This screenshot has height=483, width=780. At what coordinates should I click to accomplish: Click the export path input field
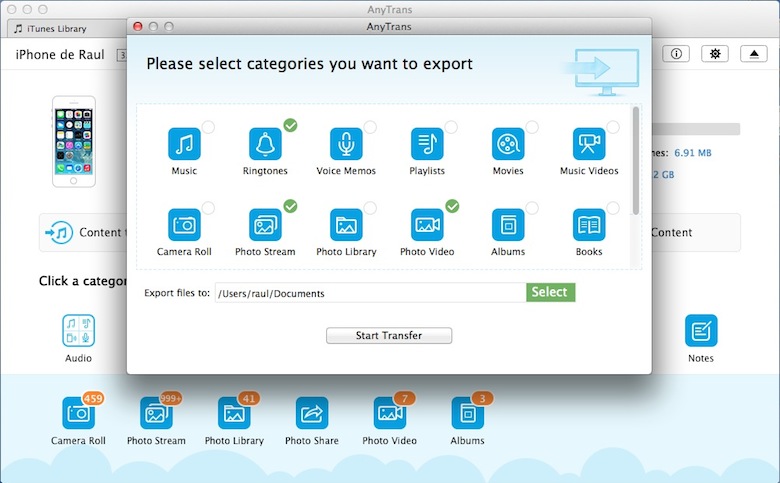click(x=371, y=293)
